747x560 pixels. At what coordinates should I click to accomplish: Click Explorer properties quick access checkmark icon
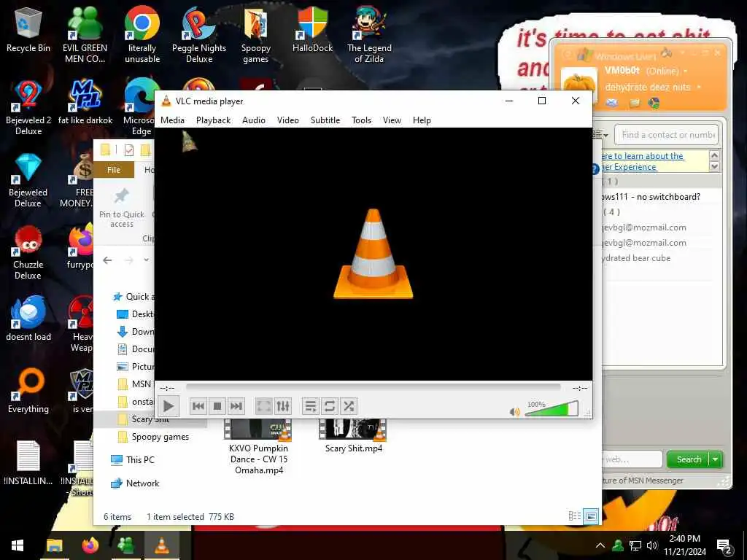[x=128, y=150]
